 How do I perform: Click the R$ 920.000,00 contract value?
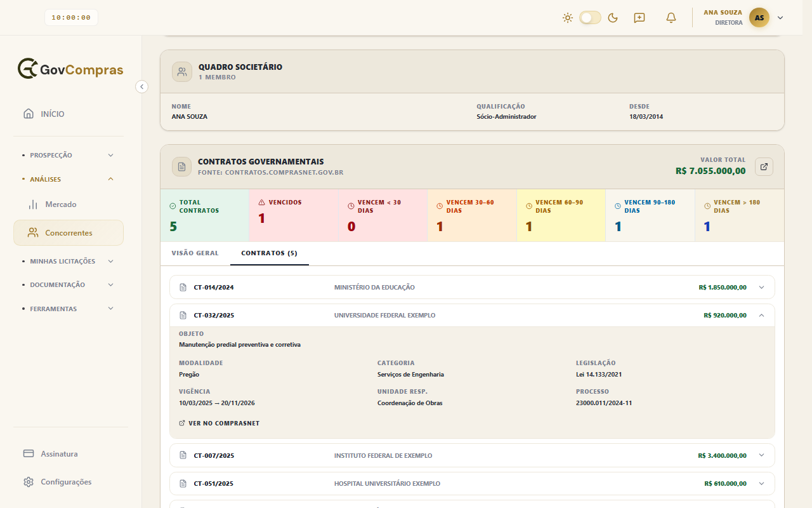[725, 315]
